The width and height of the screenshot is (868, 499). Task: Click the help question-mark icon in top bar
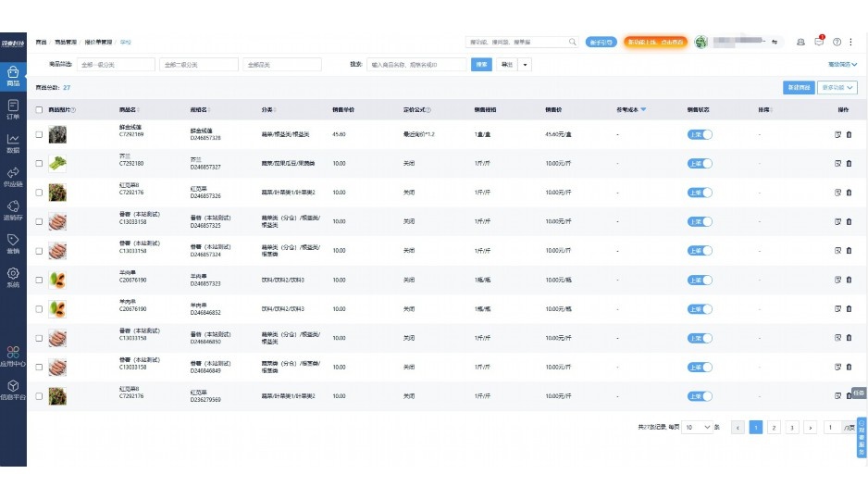(x=837, y=42)
